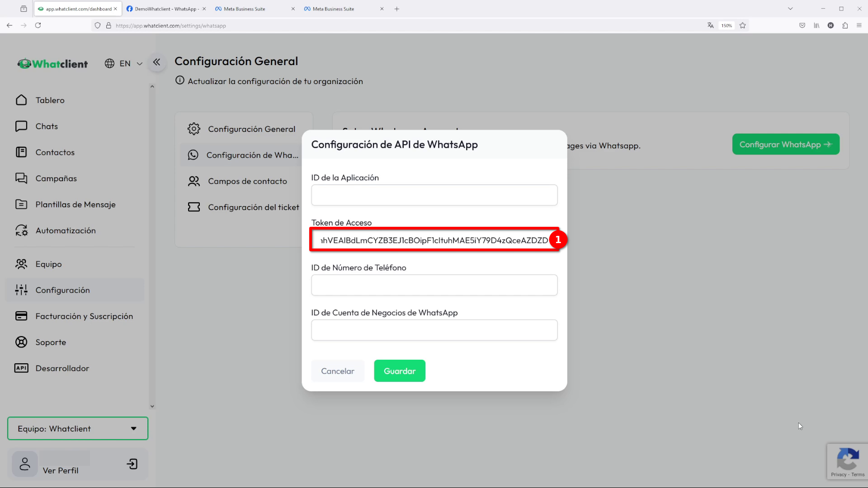Click the sidebar scroll down arrow
Viewport: 868px width, 488px height.
152,406
